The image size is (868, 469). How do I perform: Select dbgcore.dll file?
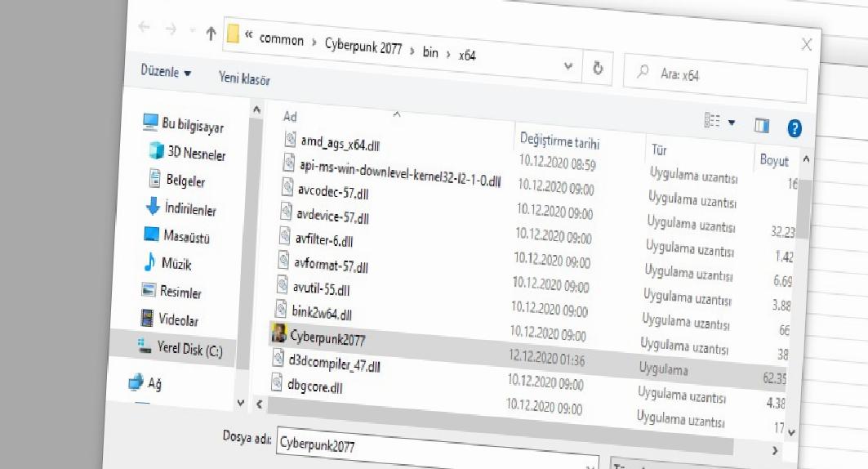315,386
